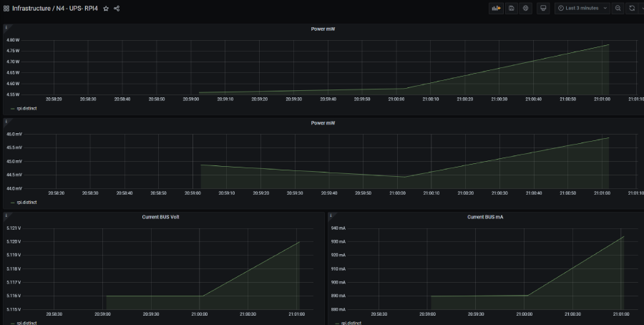
Task: Save the dashboard with the disk icon
Action: 512,8
